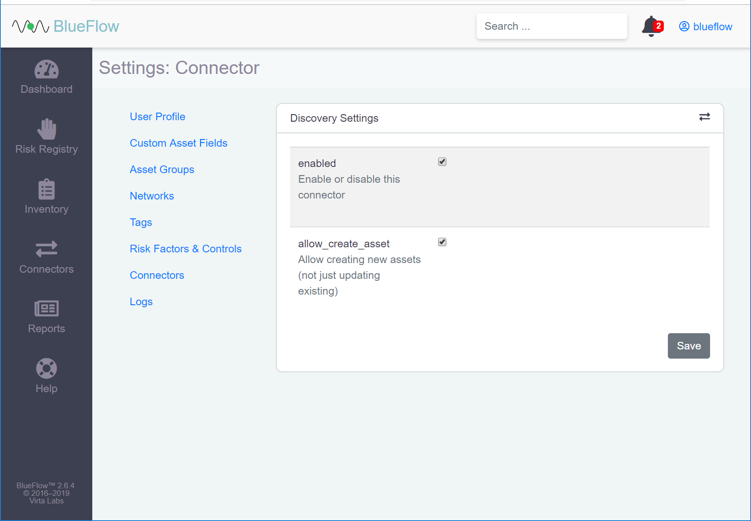This screenshot has height=521, width=751.
Task: Open Reports newspaper icon
Action: pos(46,309)
